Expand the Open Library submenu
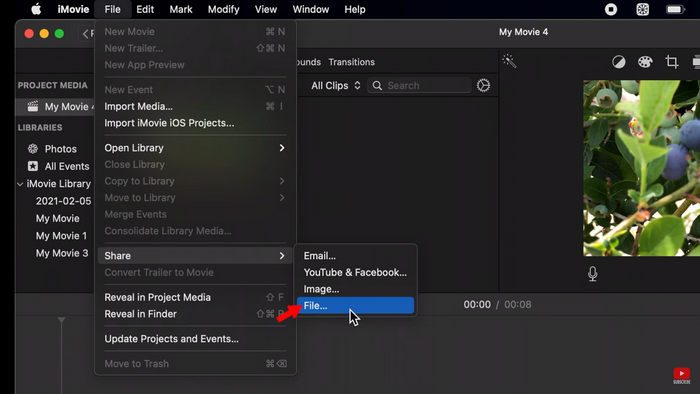 coord(195,148)
